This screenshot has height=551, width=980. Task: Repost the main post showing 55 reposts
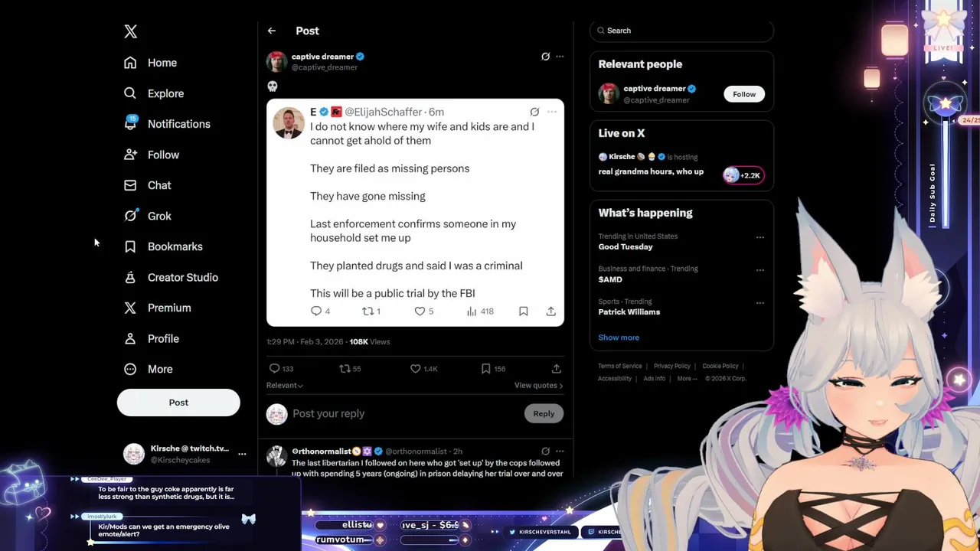click(x=350, y=369)
